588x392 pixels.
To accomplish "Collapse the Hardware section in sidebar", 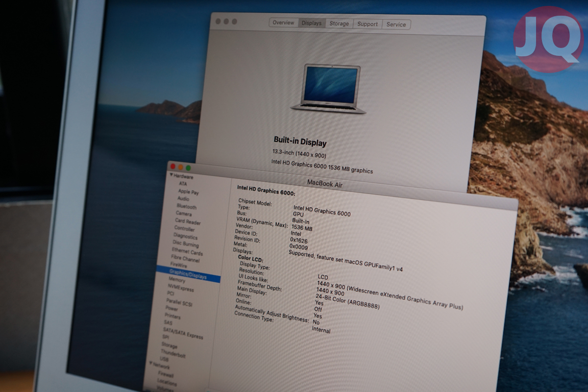I will point(171,175).
